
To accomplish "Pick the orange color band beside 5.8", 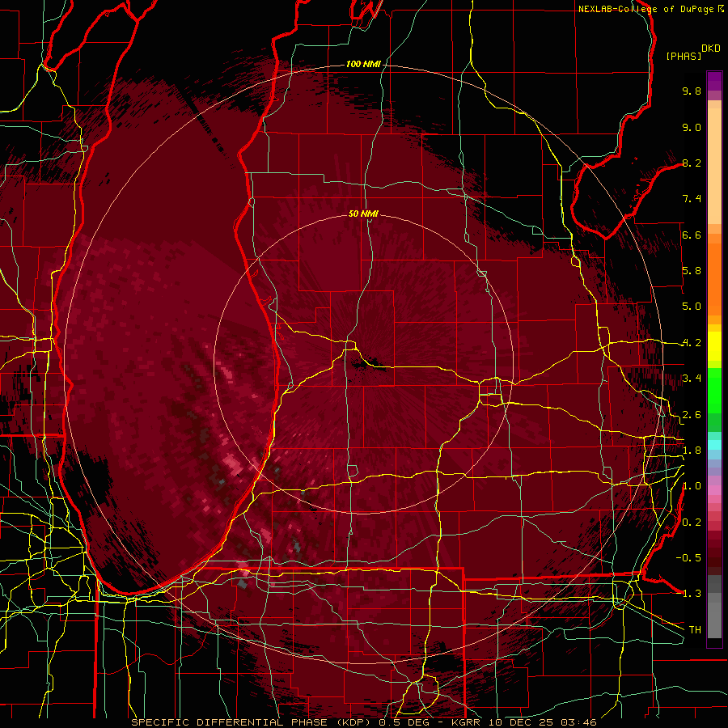I will pos(714,280).
